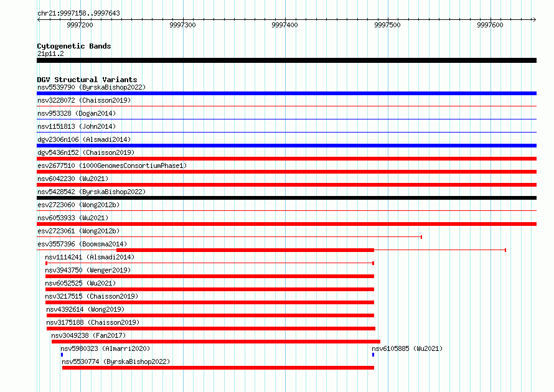Open variant nsv3175188 (Chaisson2019) label
The height and width of the screenshot is (392, 554).
(x=93, y=322)
